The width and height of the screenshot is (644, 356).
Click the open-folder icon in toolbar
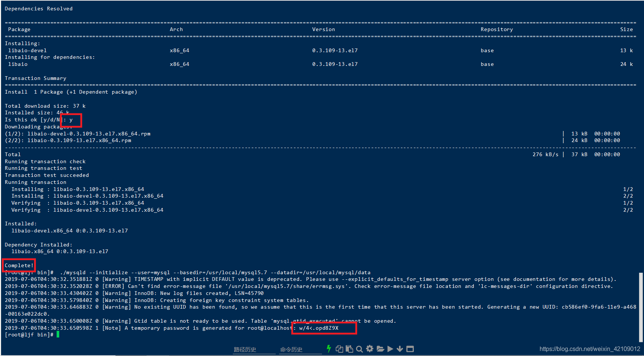point(380,349)
